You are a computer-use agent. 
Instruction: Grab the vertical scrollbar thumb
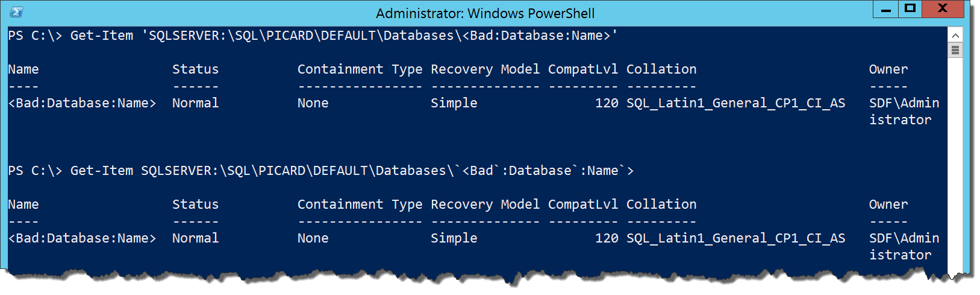(955, 50)
